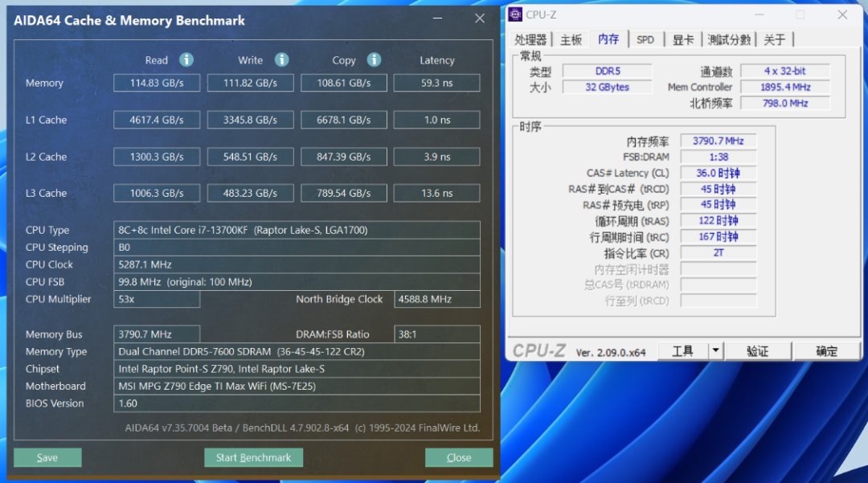This screenshot has height=483, width=868.
Task: Click Motherboard MSI MPG Z790 Edge field
Action: pyautogui.click(x=297, y=386)
